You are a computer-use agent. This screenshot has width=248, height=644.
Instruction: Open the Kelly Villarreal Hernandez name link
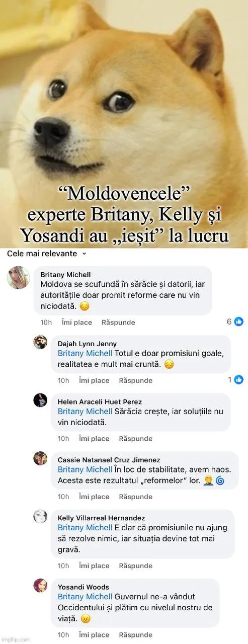(101, 518)
